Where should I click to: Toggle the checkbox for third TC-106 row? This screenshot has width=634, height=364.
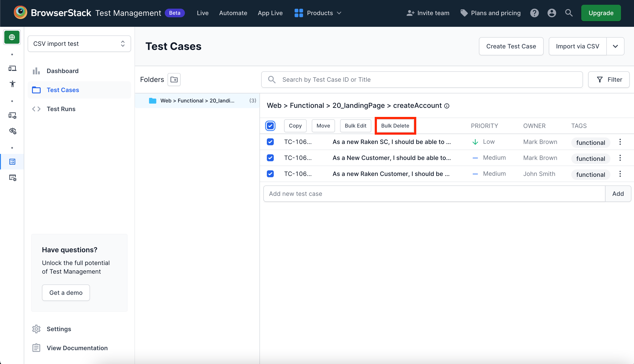tap(270, 174)
